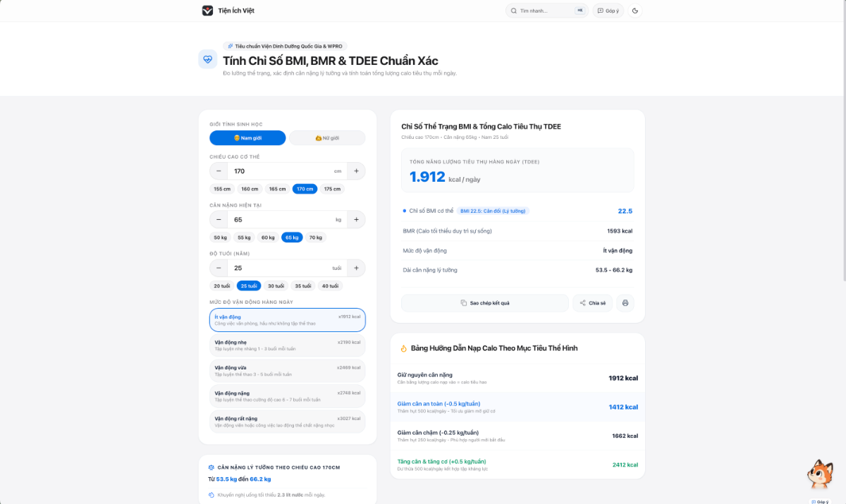
Task: Select 155 cm height preset
Action: [222, 189]
